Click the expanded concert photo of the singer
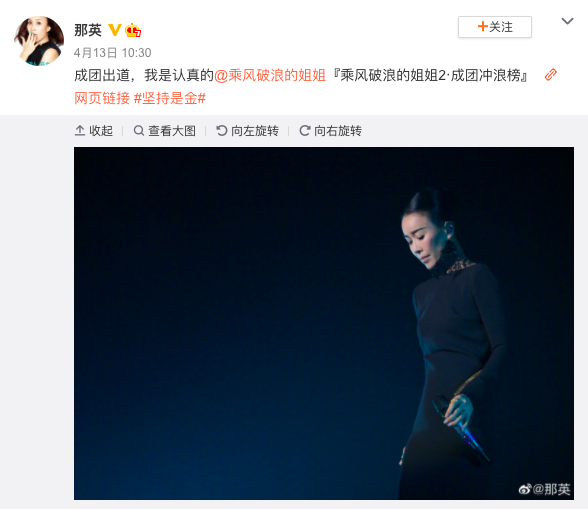 pyautogui.click(x=324, y=323)
